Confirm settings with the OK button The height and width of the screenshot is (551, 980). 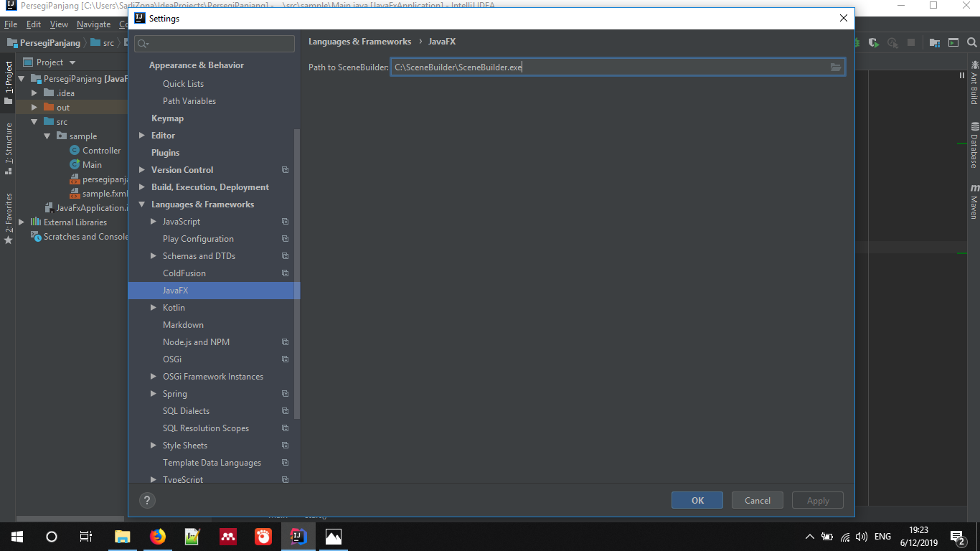click(698, 501)
